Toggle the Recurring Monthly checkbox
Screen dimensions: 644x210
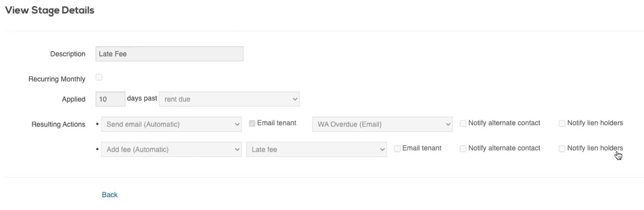99,78
